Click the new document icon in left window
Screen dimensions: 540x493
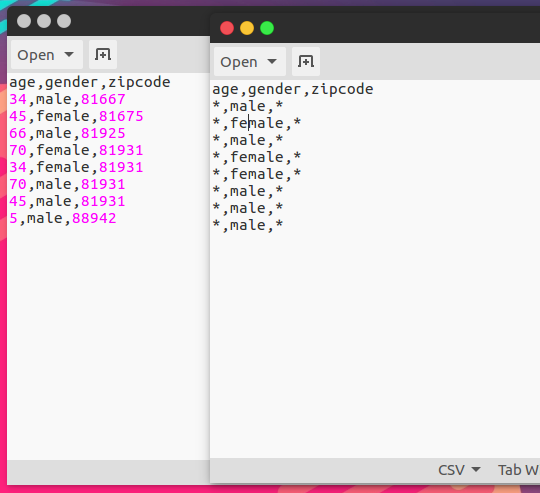tap(103, 55)
